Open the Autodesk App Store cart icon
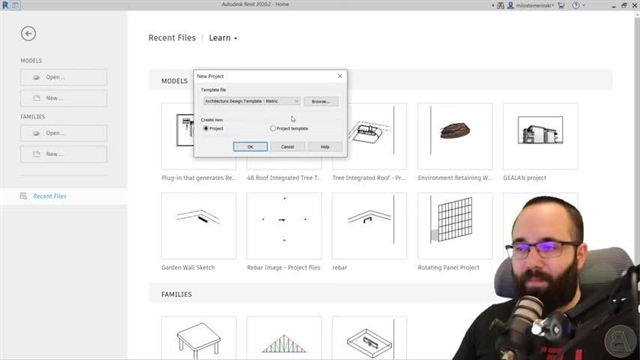 [561, 5]
